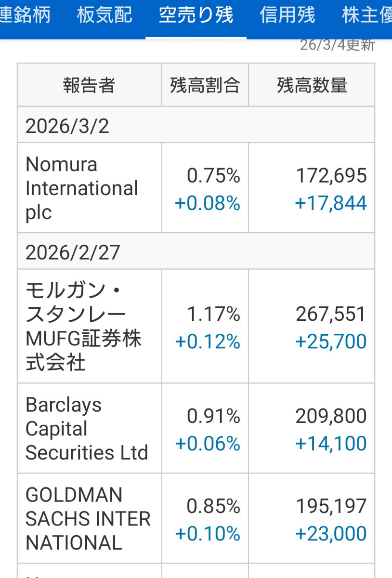Tap Nomura's +17,844 quantity change
This screenshot has width=392, height=578.
(330, 203)
